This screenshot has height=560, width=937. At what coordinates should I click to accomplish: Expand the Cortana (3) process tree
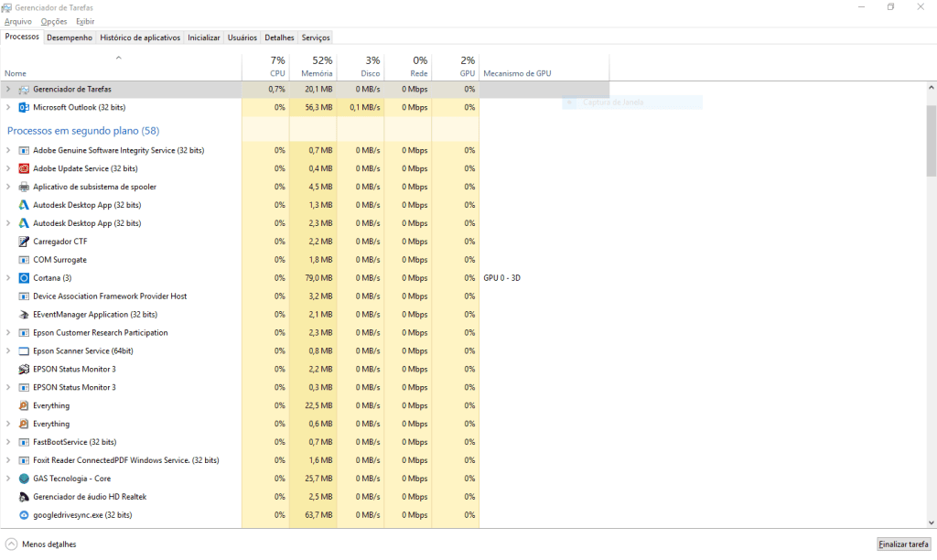[x=8, y=278]
